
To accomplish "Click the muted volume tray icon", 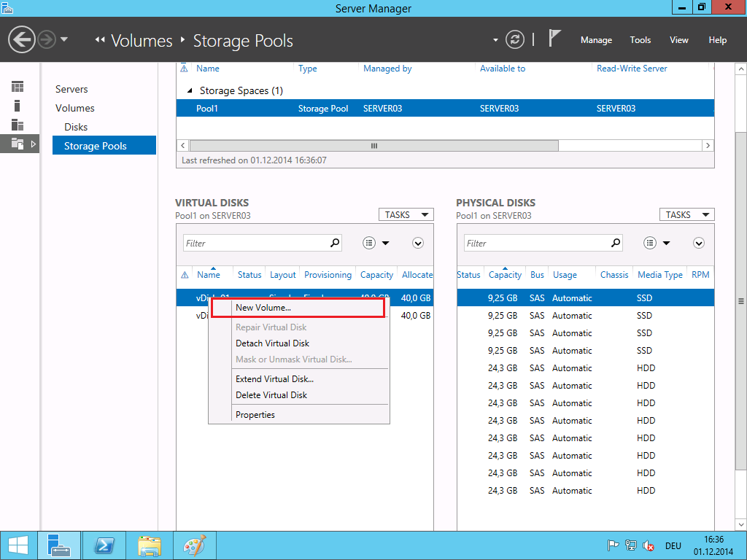I will tap(649, 545).
